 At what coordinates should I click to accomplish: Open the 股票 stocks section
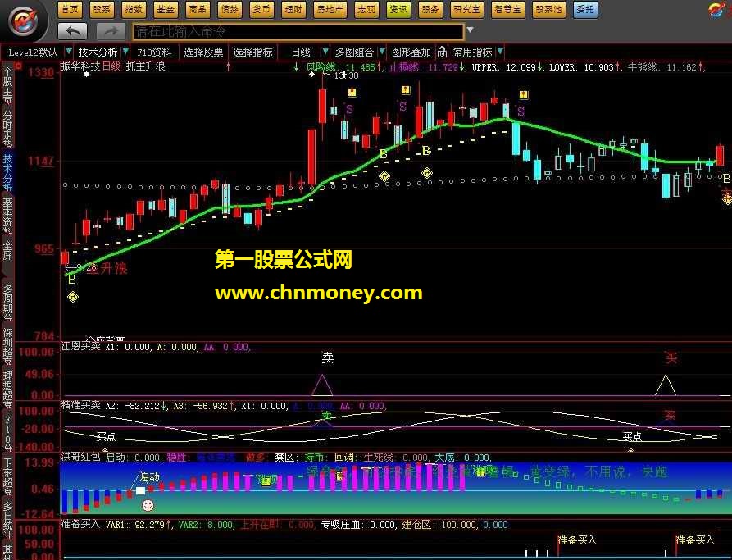point(102,9)
